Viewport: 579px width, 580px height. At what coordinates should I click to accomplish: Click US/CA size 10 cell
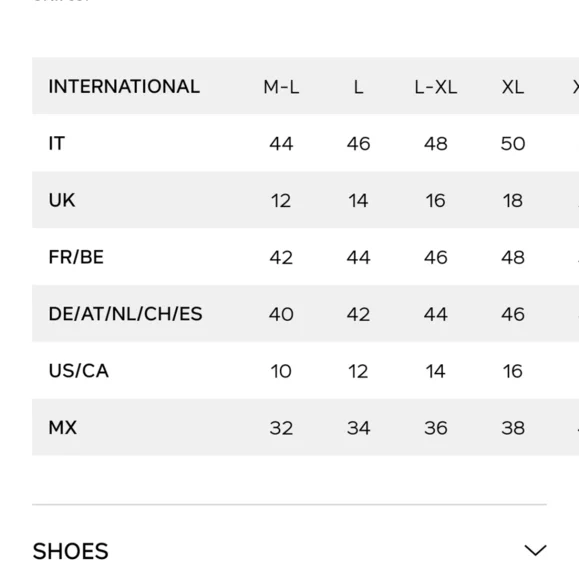pyautogui.click(x=281, y=371)
